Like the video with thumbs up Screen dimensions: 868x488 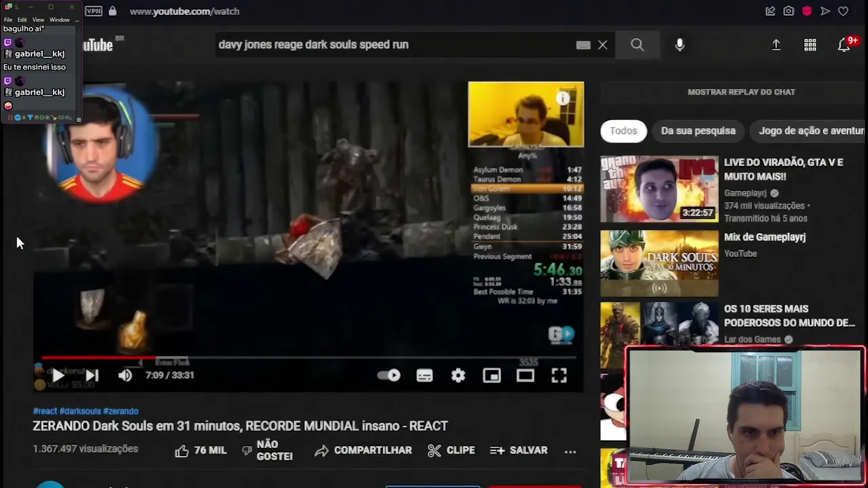point(201,451)
